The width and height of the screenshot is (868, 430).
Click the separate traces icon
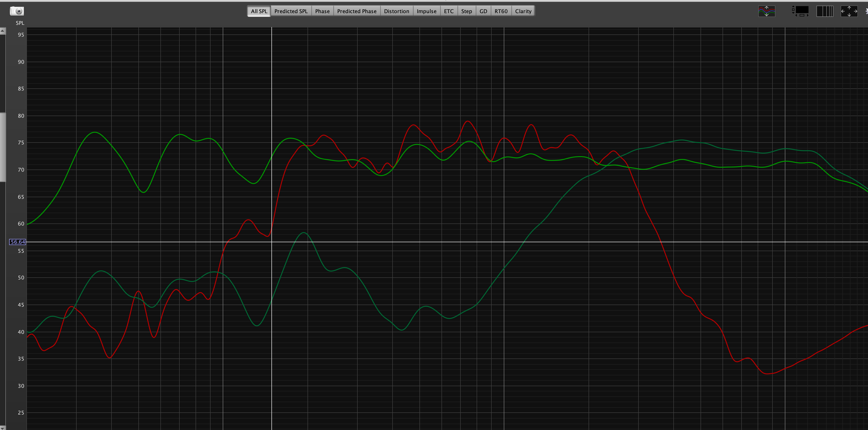[766, 11]
